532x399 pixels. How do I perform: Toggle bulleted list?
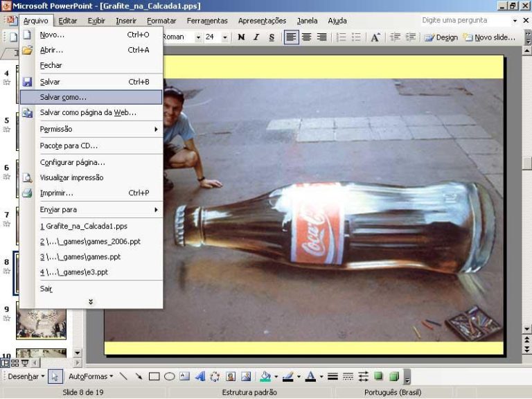click(x=356, y=37)
